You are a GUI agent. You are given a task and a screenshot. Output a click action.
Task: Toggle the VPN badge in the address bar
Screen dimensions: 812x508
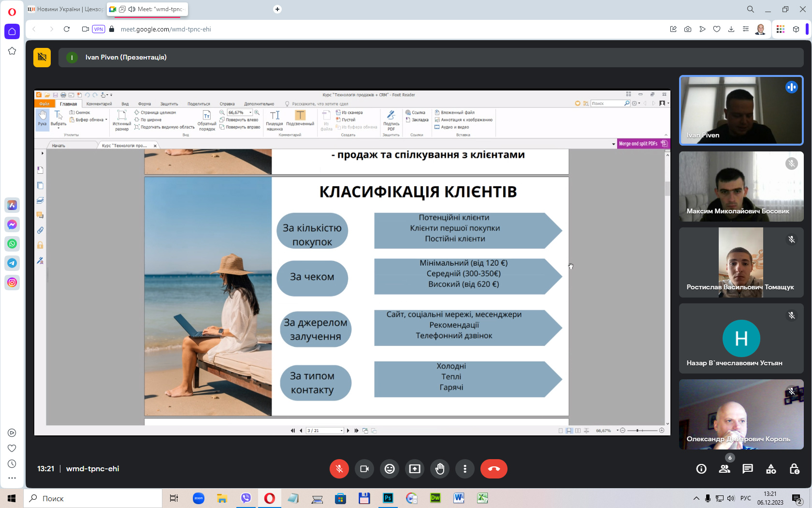pos(99,29)
